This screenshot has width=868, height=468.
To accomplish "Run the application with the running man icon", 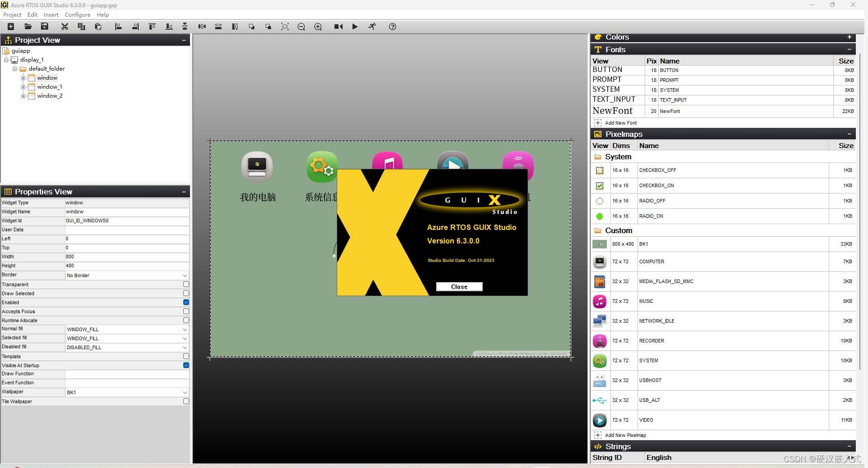I will 372,27.
